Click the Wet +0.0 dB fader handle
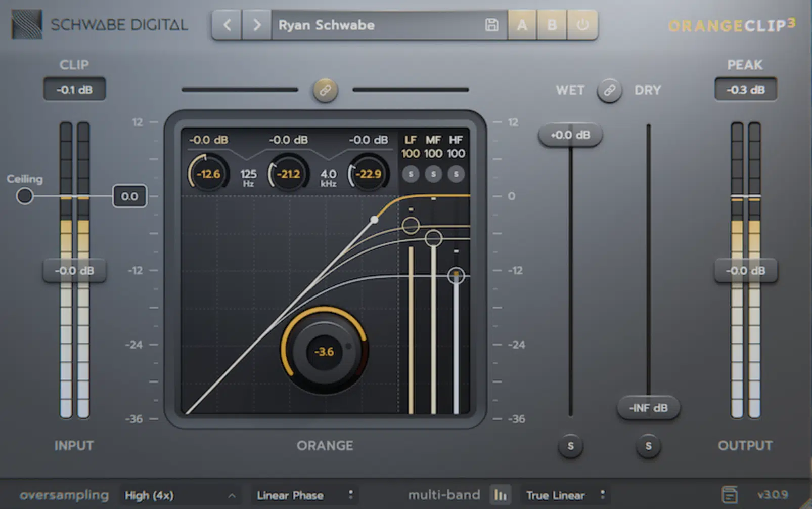Screen dimensions: 812x509 point(570,135)
